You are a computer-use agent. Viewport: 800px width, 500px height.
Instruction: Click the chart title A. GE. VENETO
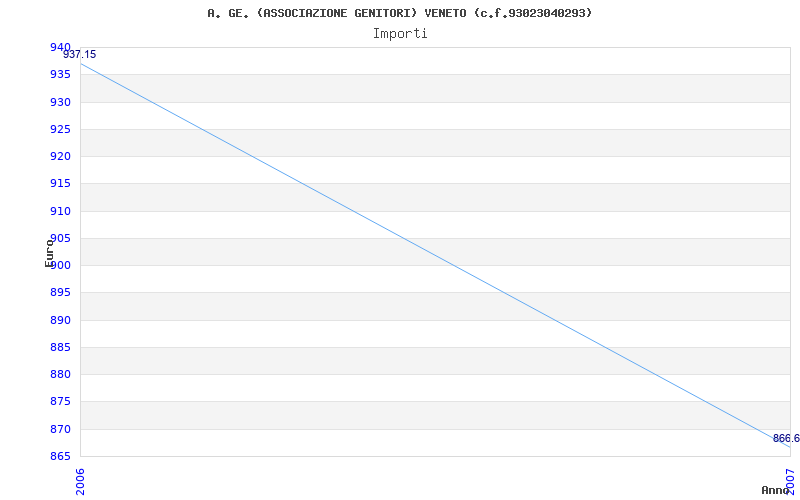[399, 13]
